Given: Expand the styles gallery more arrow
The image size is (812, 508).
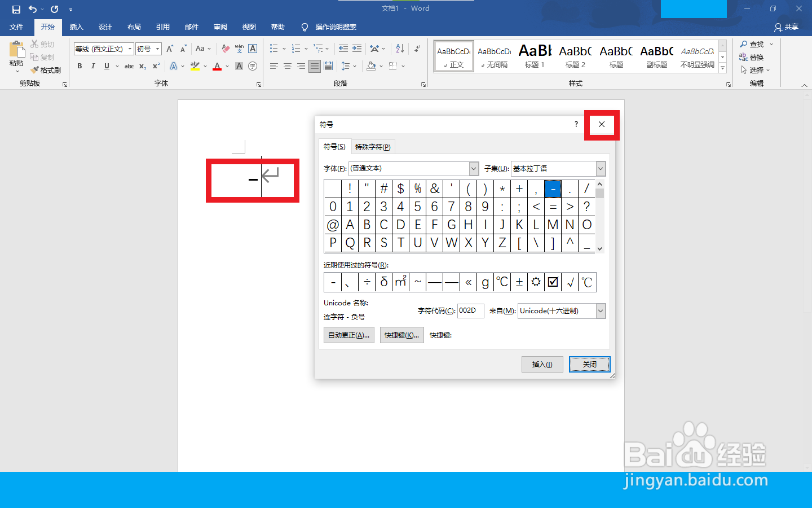Looking at the screenshot, I should [723, 68].
